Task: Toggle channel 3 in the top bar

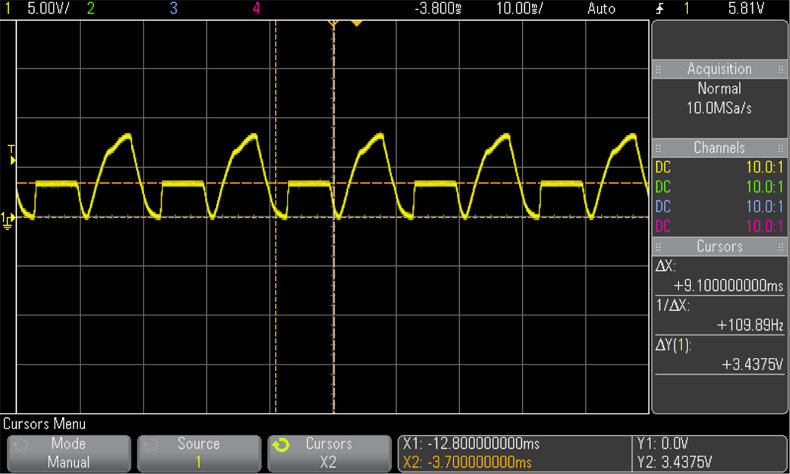Action: coord(174,9)
